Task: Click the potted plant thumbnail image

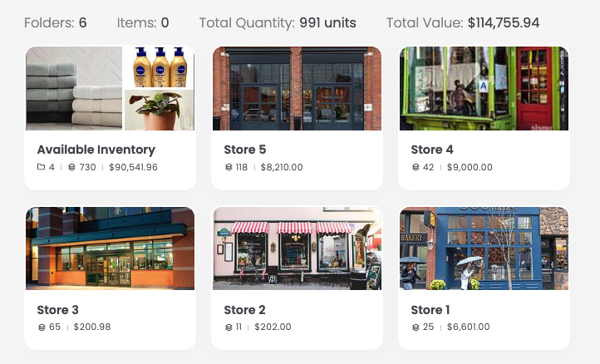Action: (160, 110)
